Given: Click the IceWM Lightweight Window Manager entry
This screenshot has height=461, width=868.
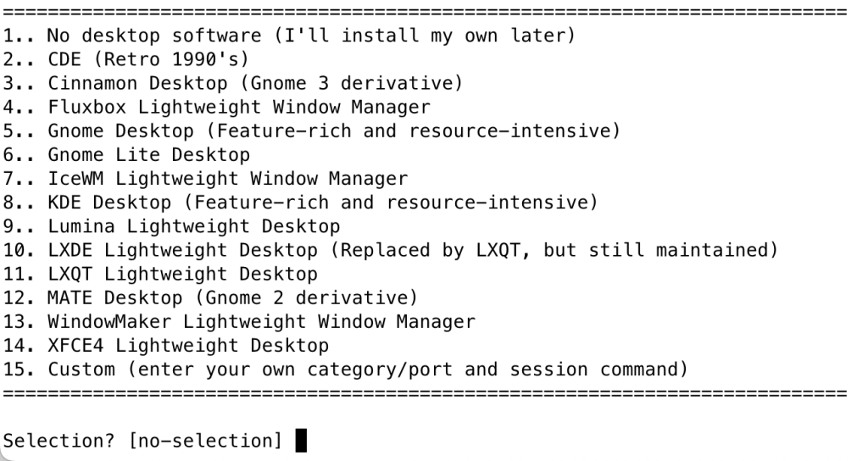Looking at the screenshot, I should click(204, 180).
